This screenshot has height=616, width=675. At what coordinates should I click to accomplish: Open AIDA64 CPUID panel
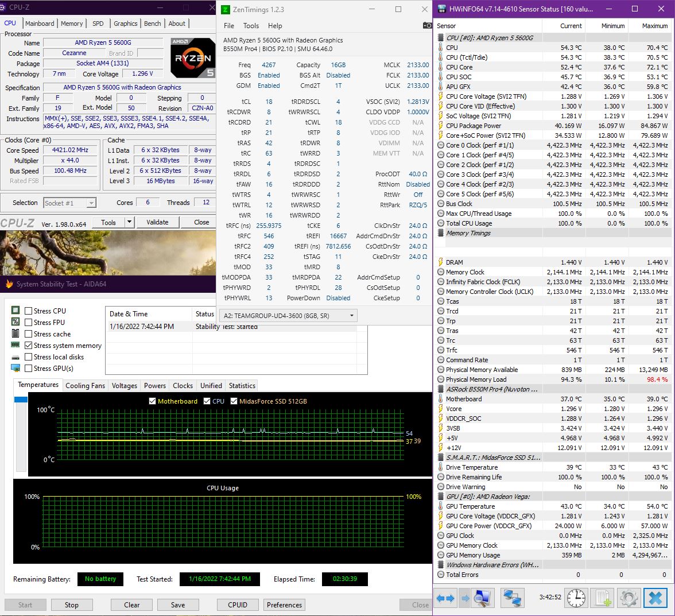(238, 605)
